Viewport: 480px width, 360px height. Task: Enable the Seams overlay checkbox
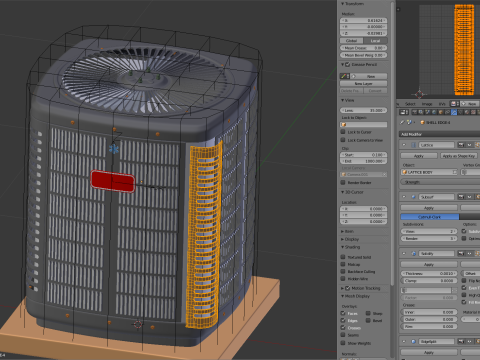coord(343,335)
